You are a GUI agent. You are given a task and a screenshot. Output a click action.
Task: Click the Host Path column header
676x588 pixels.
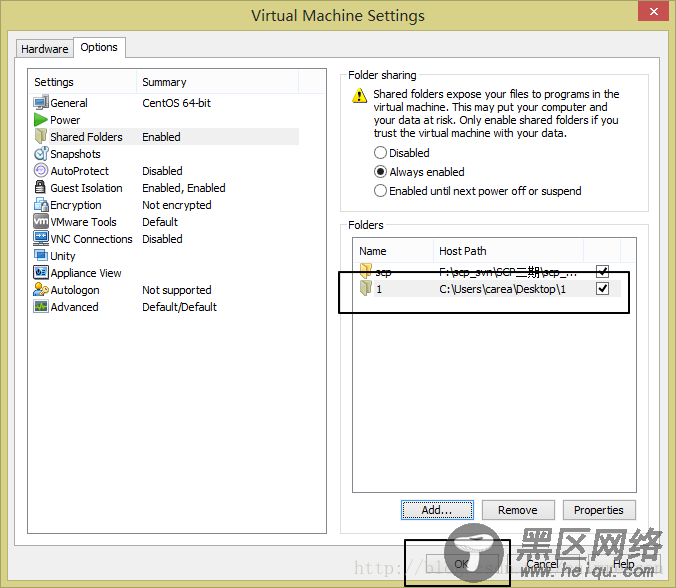tap(508, 251)
